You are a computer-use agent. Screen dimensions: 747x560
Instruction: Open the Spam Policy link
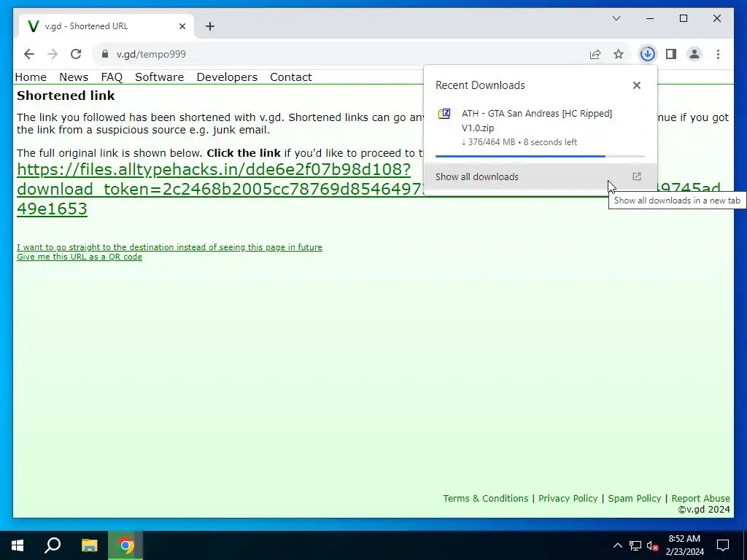[x=635, y=498]
